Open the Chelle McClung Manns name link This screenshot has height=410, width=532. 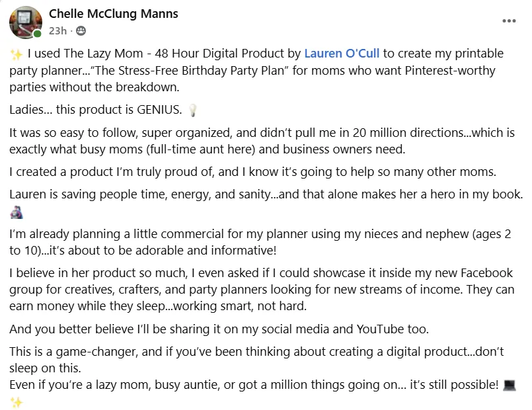coord(113,14)
